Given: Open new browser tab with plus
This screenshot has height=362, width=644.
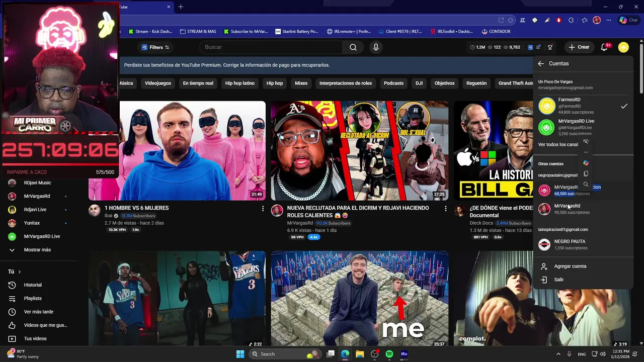Looking at the screenshot, I should click(181, 7).
